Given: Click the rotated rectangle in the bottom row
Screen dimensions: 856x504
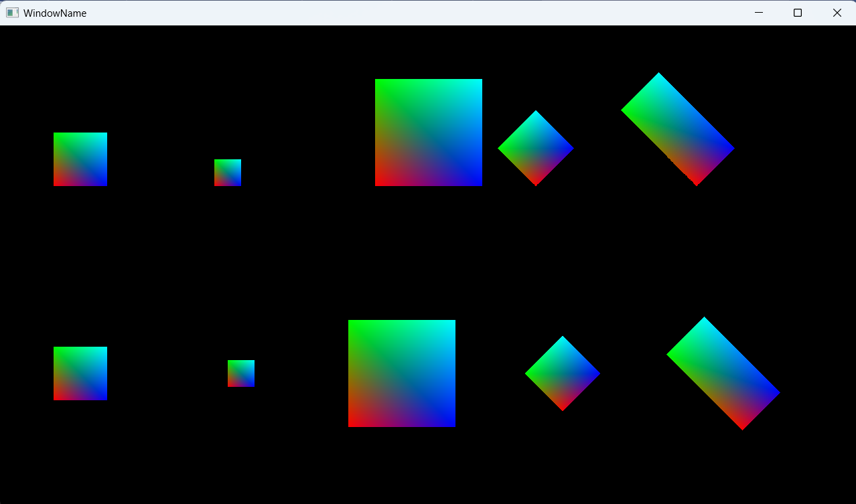Looking at the screenshot, I should (x=723, y=373).
